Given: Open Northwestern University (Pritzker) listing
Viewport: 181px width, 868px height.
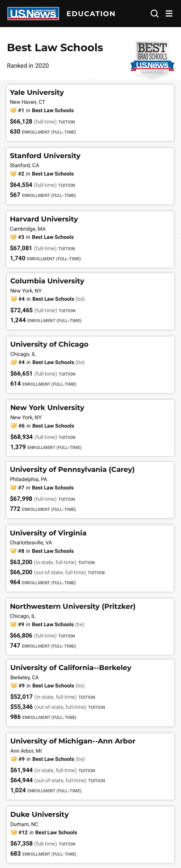Looking at the screenshot, I should [x=73, y=606].
